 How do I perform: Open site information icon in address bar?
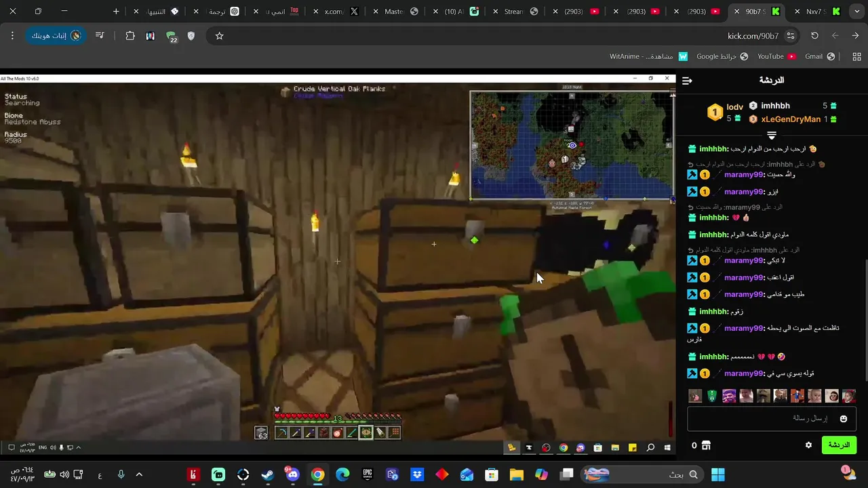791,36
